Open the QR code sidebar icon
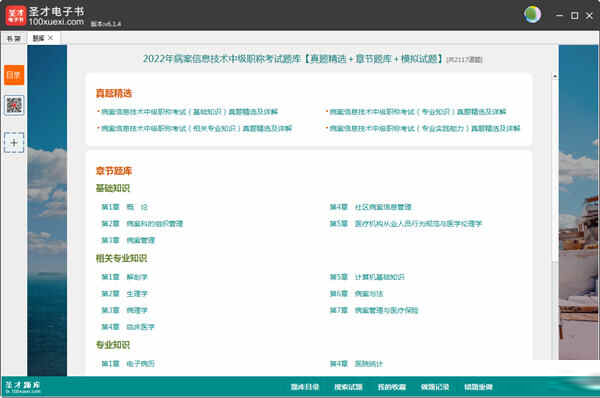This screenshot has width=600, height=398. click(14, 105)
